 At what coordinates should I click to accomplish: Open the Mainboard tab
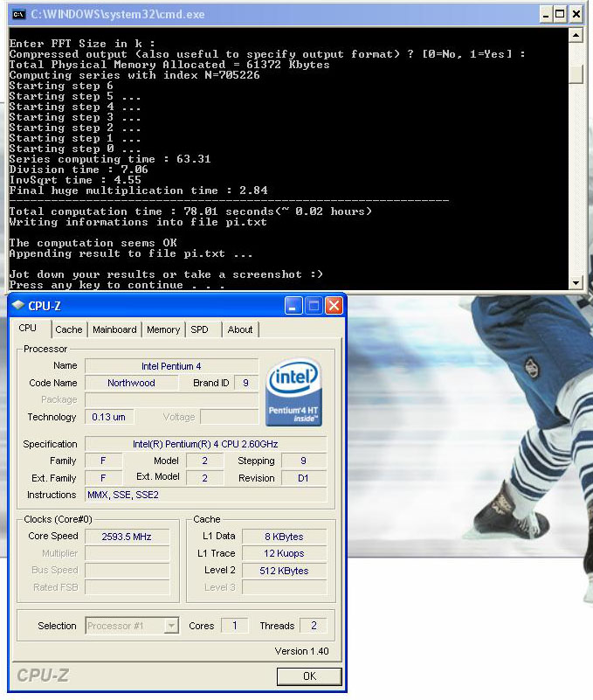(114, 329)
